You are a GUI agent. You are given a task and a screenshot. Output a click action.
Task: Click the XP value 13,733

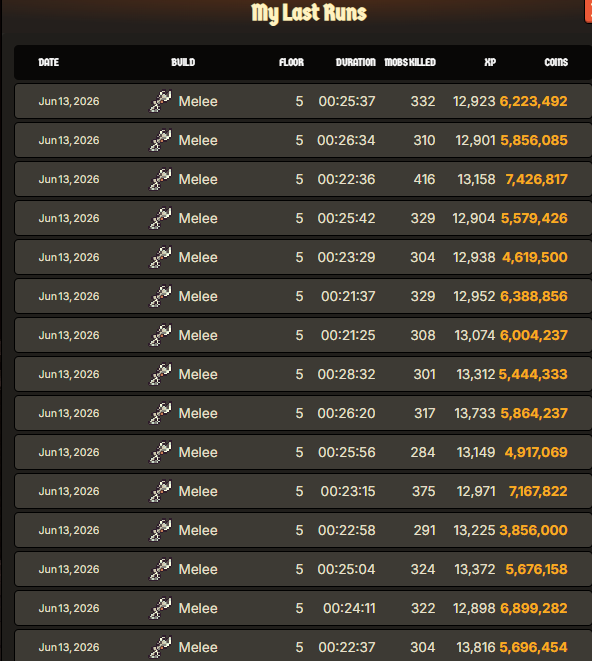point(475,413)
